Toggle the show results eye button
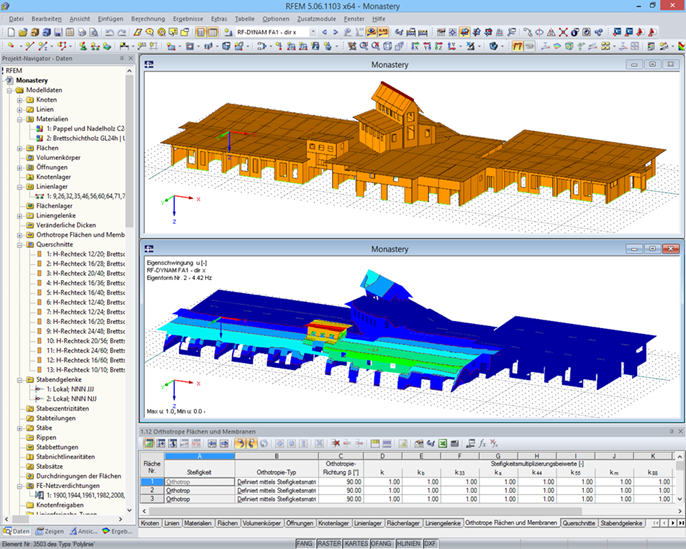 [x=371, y=32]
